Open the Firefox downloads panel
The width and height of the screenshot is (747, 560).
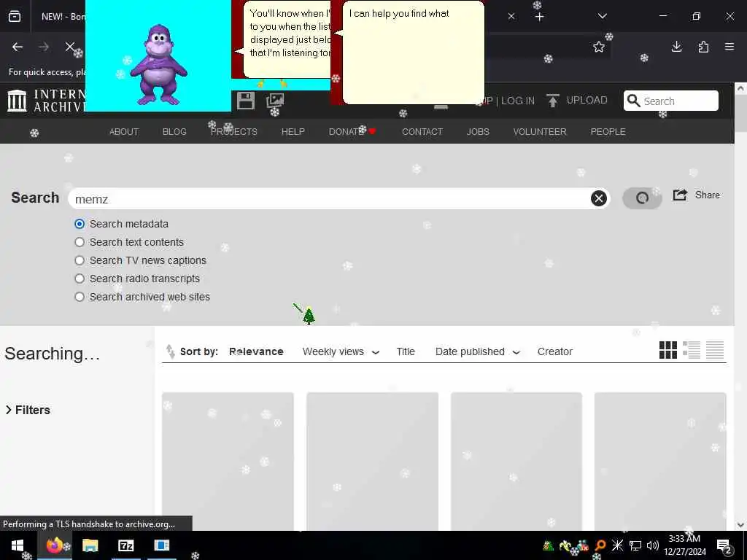click(676, 47)
